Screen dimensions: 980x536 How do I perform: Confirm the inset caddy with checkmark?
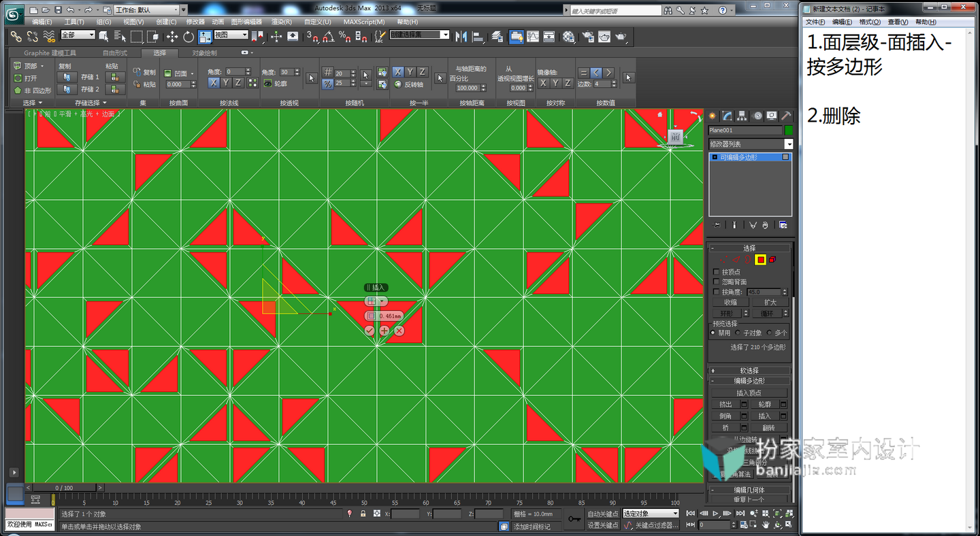[370, 331]
